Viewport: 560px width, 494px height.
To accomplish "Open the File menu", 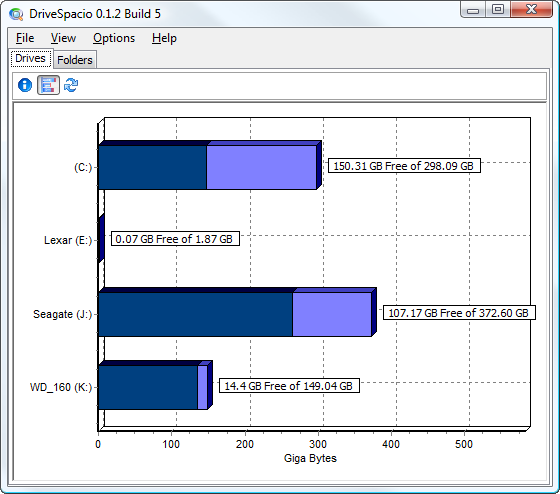I will [x=25, y=38].
